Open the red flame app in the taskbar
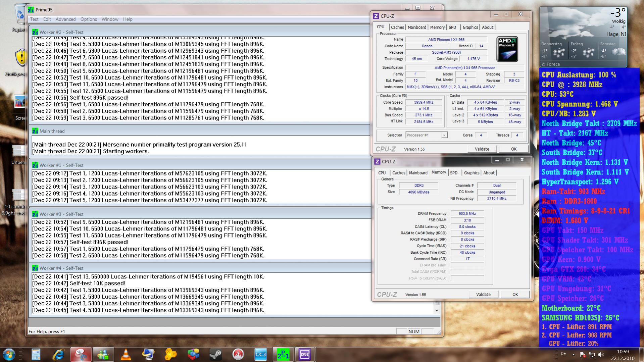 tap(238, 354)
